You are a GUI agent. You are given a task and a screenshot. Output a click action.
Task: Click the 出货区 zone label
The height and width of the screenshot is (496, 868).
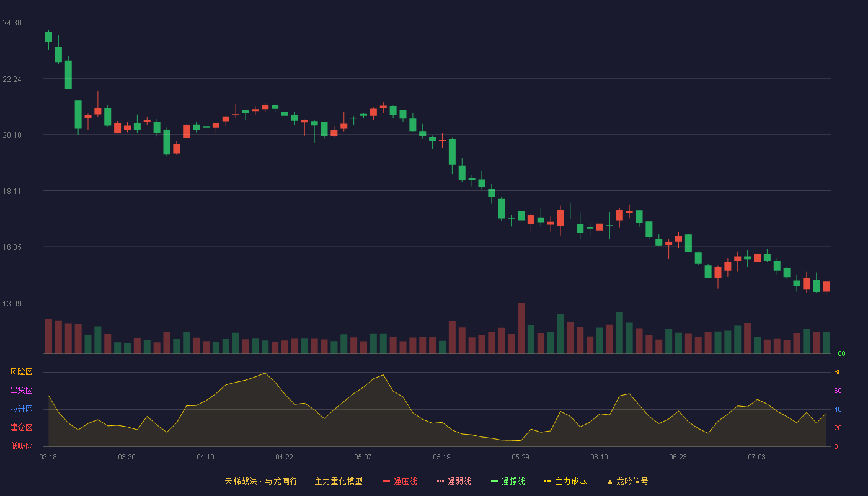(x=21, y=391)
